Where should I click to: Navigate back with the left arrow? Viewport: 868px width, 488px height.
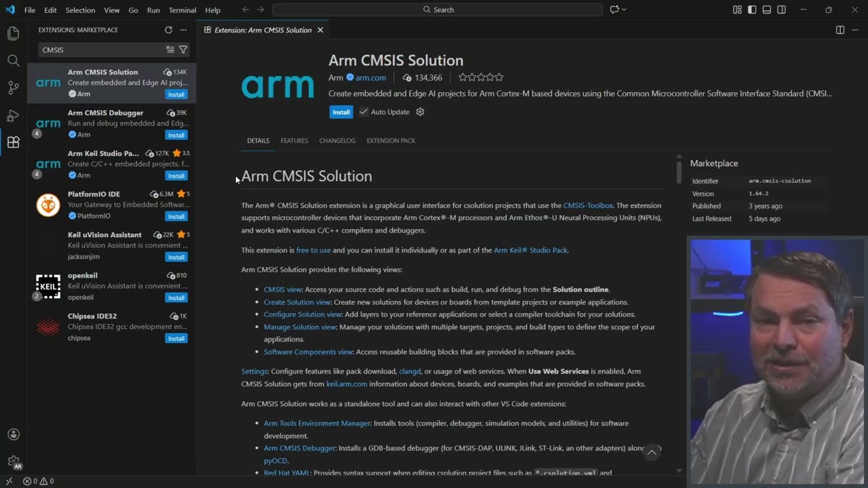(245, 9)
